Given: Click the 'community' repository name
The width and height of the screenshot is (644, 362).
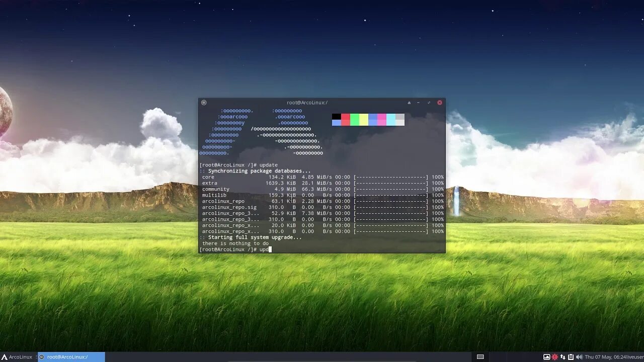Looking at the screenshot, I should click(216, 189).
